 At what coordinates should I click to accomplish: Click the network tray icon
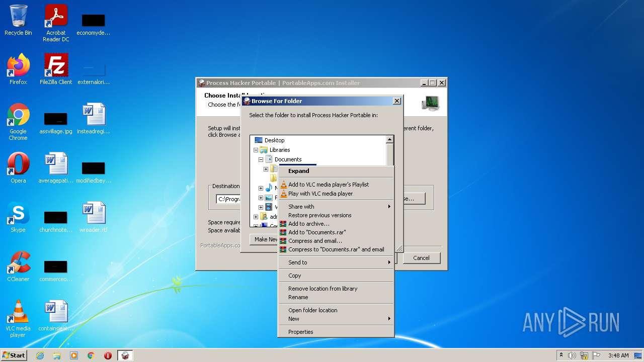coord(584,355)
